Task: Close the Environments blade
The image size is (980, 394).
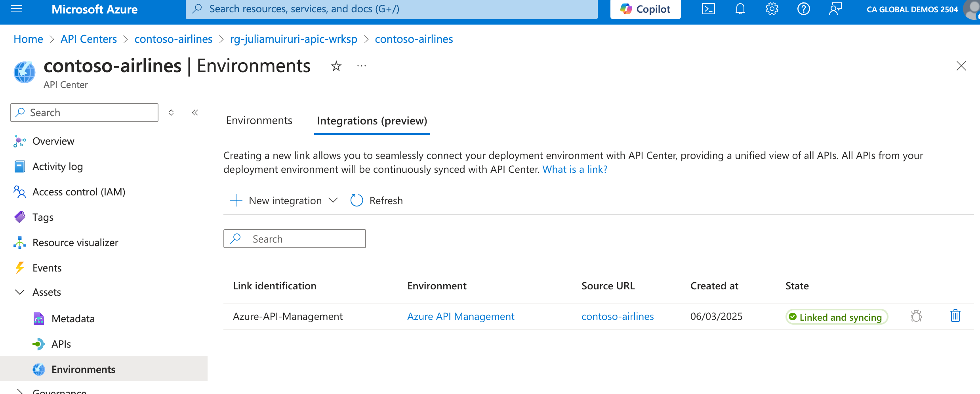Action: [961, 66]
